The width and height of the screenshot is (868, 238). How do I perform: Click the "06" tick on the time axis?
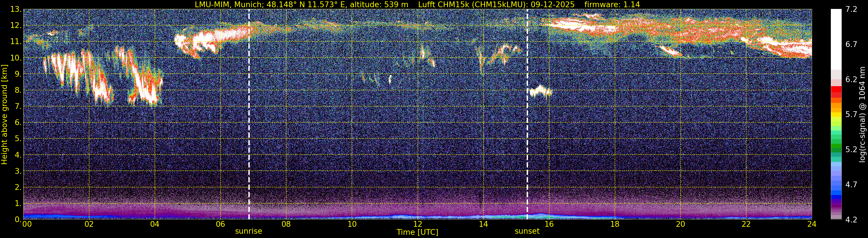[x=220, y=224]
